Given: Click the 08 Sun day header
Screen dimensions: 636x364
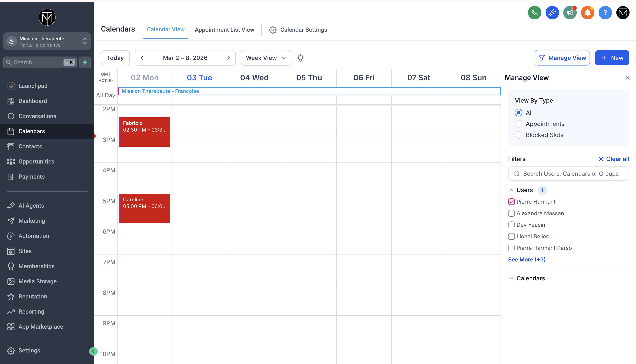Looking at the screenshot, I should pyautogui.click(x=473, y=78).
